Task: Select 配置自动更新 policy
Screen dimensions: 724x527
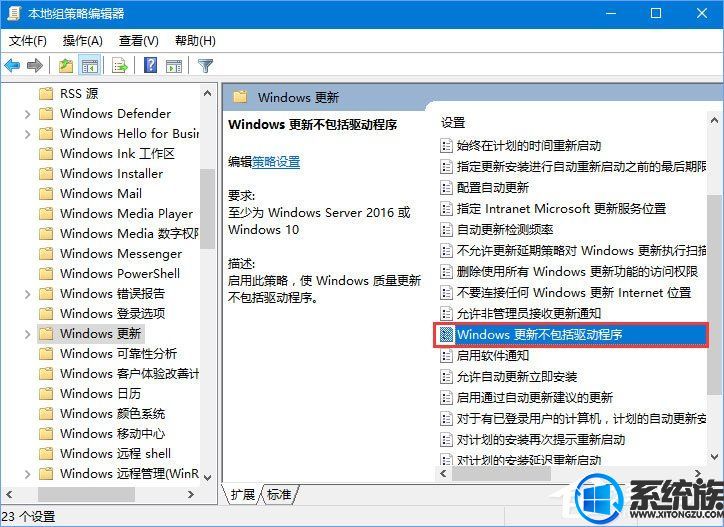Action: [x=493, y=188]
